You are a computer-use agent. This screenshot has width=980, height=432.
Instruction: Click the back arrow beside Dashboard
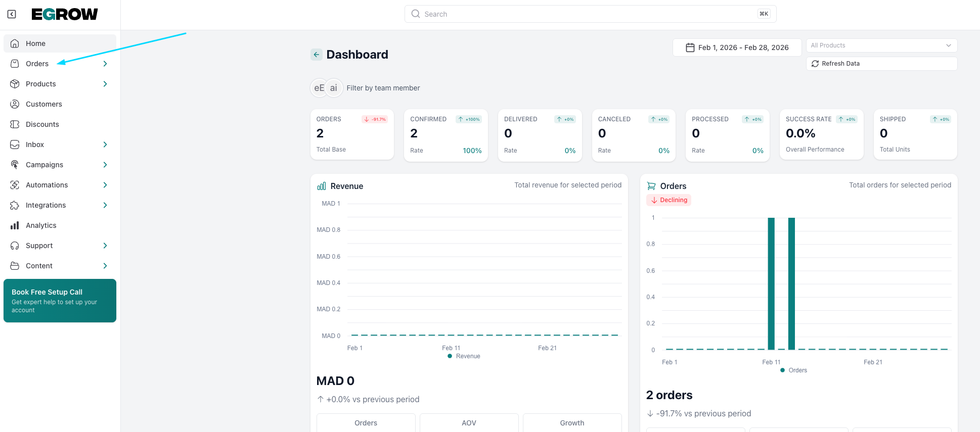[x=317, y=55]
